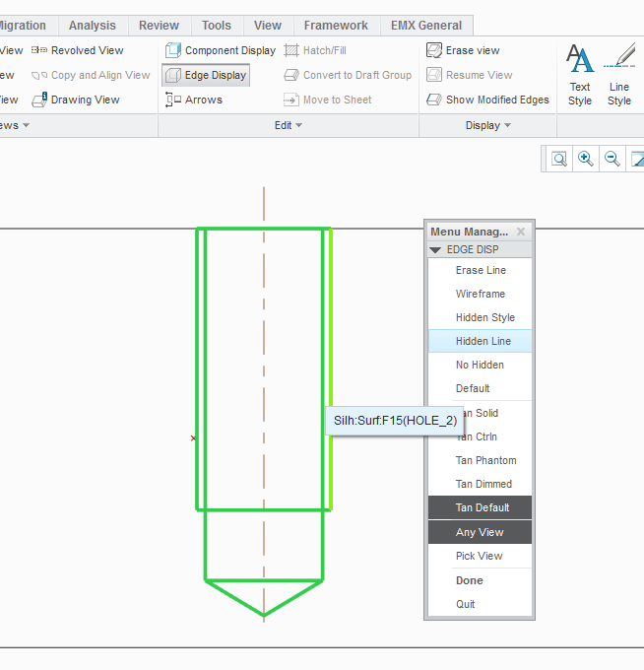
Task: Click the Arrows tool icon
Action: [174, 100]
